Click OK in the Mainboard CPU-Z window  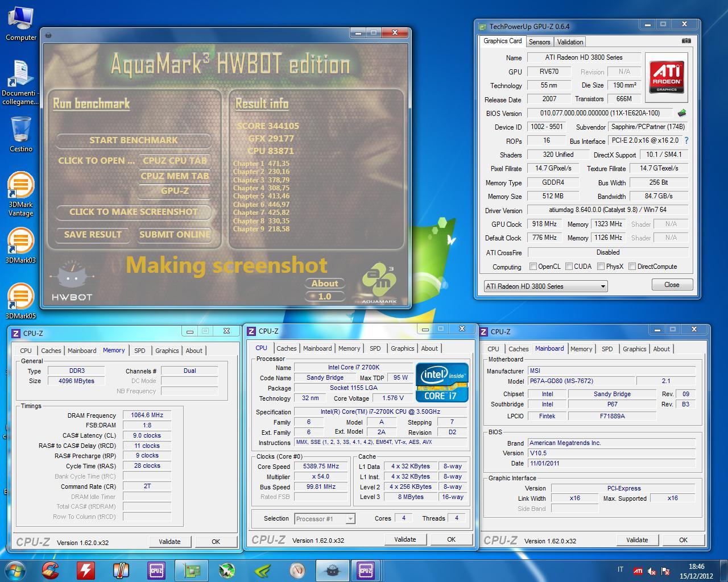click(x=683, y=540)
